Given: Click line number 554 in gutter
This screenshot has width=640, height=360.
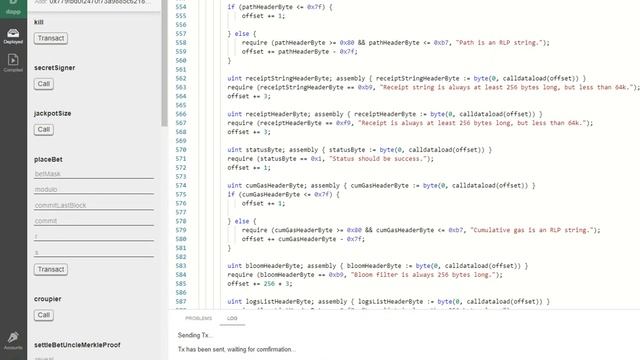Looking at the screenshot, I should click(x=181, y=7).
